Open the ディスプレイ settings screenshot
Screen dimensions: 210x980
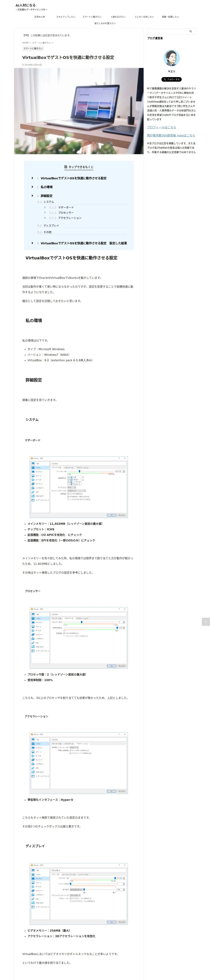point(79,894)
